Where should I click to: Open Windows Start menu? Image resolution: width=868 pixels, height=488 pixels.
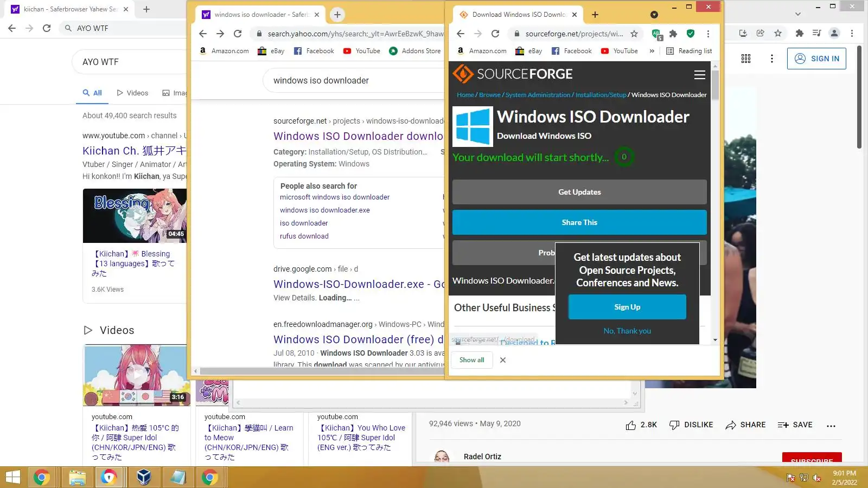(12, 477)
